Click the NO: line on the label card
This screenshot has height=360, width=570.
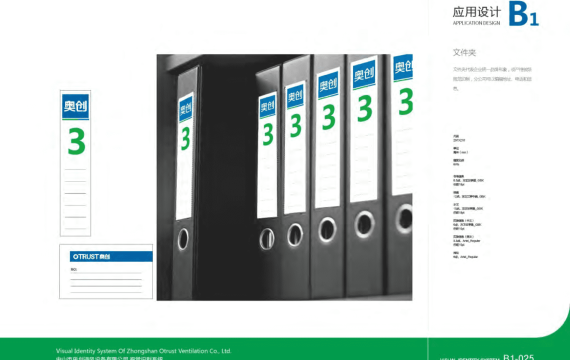(106, 269)
